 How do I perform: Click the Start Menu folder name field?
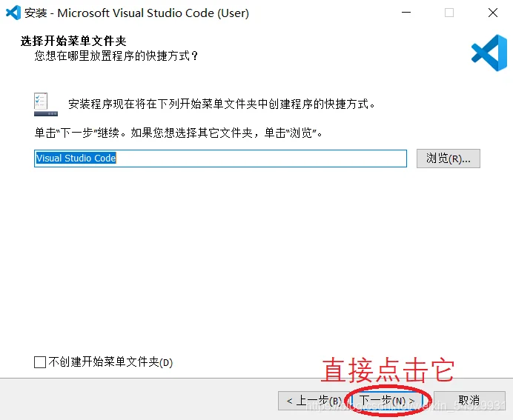point(220,159)
